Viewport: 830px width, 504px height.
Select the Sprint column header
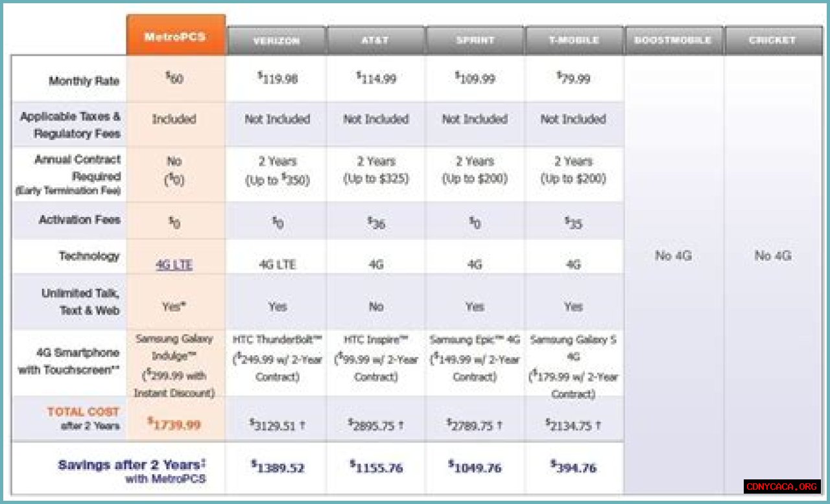click(475, 41)
